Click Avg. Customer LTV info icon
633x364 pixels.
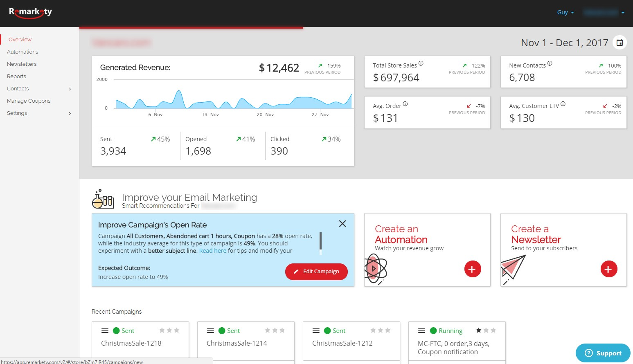563,104
